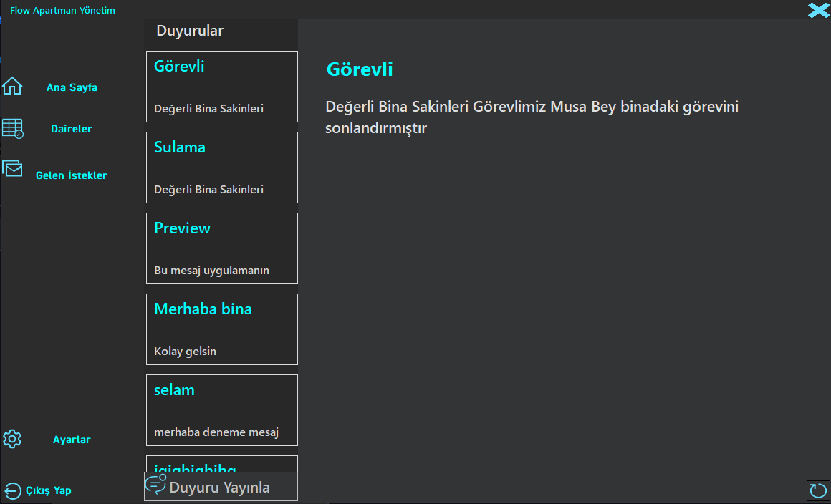
Task: Open settings via the Ayarlar gear icon
Action: [x=12, y=439]
